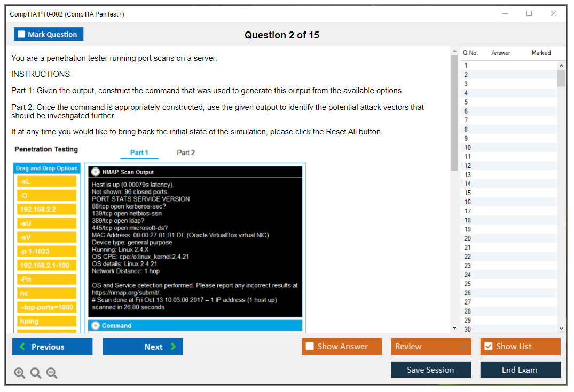Select the -sV drag option
Viewport: 574px width, 392px height.
(47, 237)
